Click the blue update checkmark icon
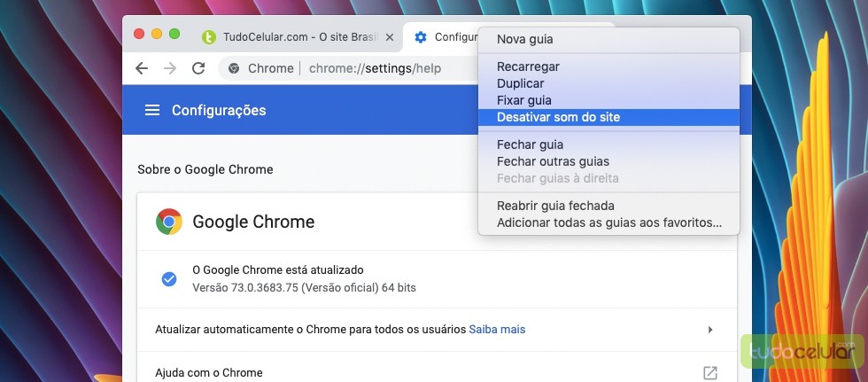This screenshot has width=868, height=382. point(169,279)
